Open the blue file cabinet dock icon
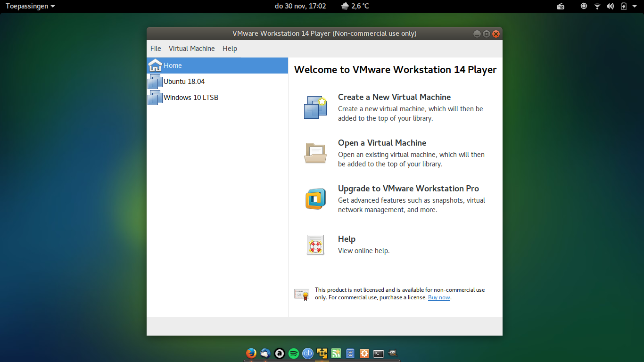Image resolution: width=644 pixels, height=362 pixels. 350,353
